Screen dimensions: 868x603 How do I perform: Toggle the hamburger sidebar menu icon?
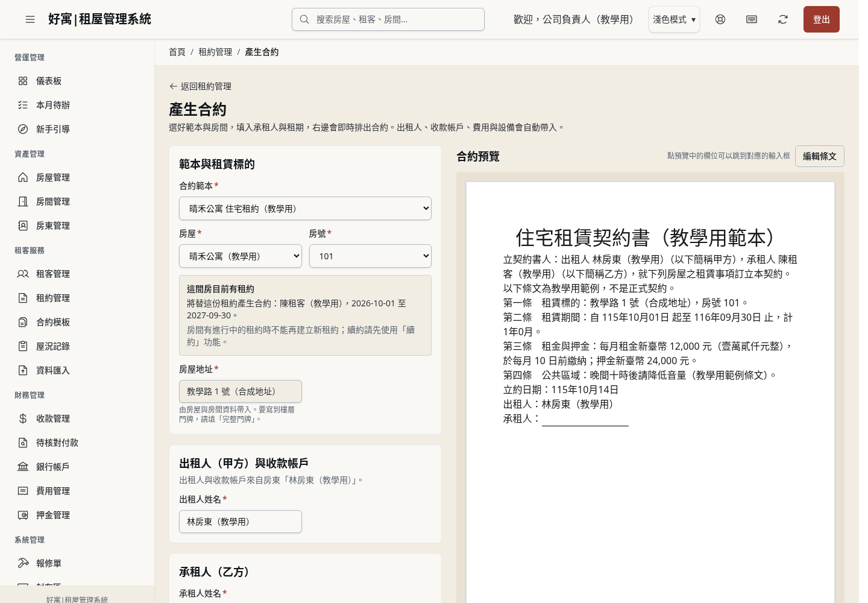[30, 19]
